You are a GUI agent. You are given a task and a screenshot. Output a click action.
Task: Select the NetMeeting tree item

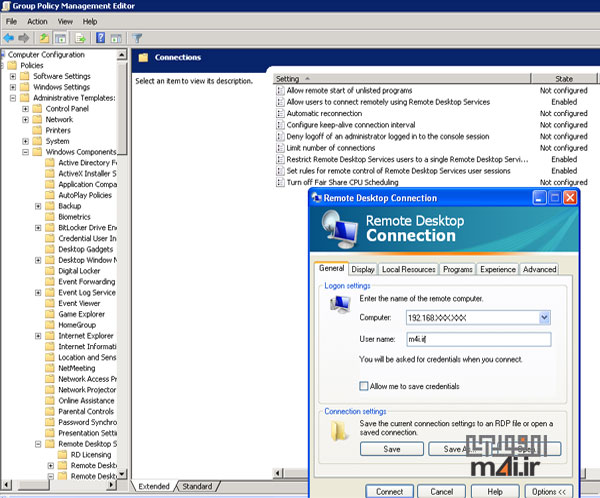[x=77, y=368]
